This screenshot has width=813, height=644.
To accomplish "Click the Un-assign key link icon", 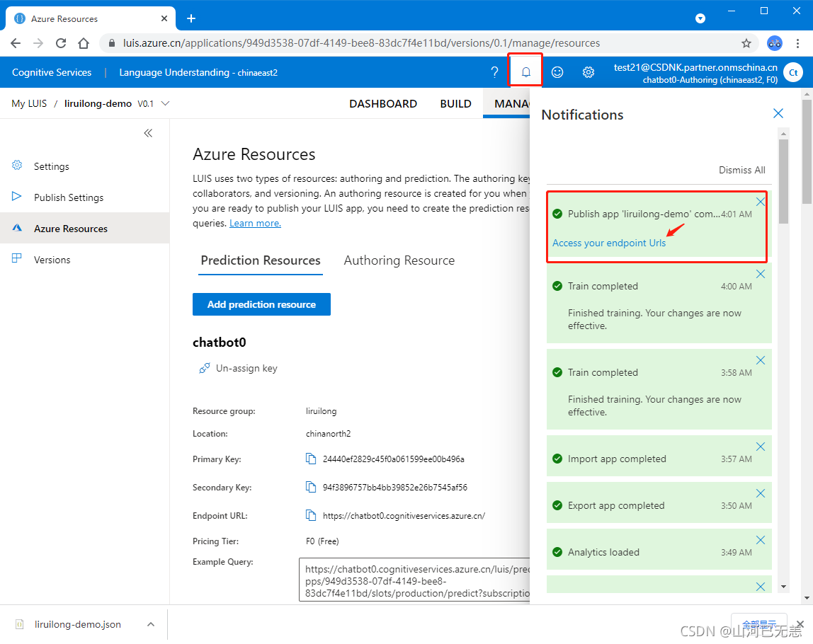I will pyautogui.click(x=204, y=369).
